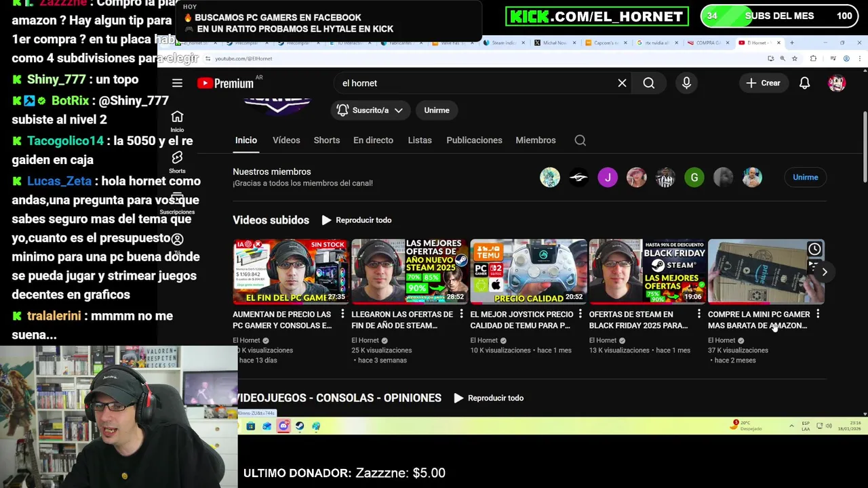Open the notifications bell
Viewport: 868px width, 488px height.
pos(804,83)
